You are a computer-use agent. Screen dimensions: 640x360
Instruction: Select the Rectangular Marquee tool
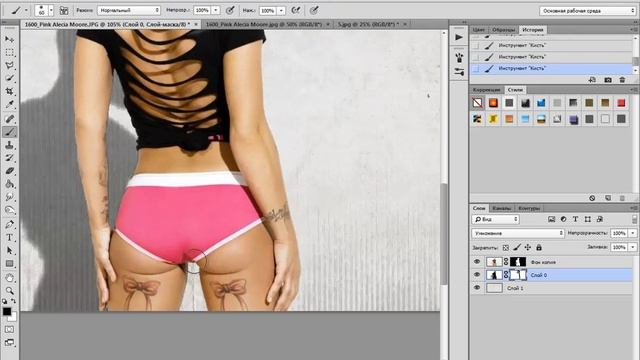pyautogui.click(x=9, y=53)
